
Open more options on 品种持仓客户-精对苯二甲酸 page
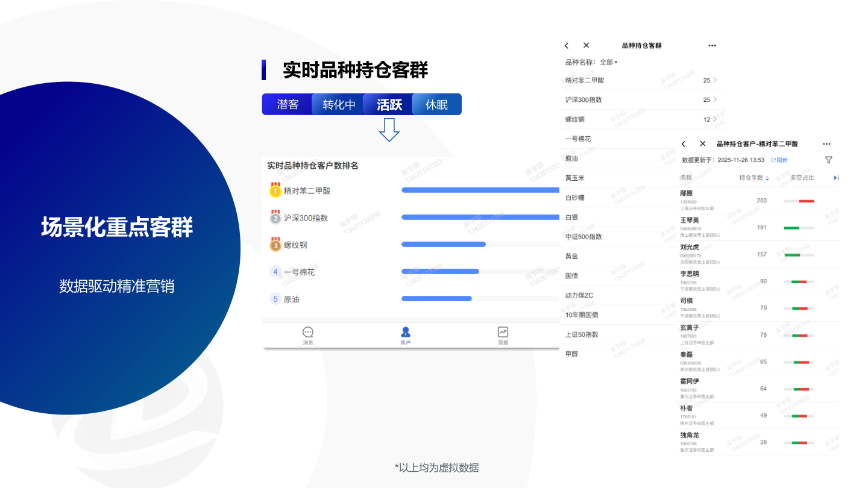click(x=826, y=144)
